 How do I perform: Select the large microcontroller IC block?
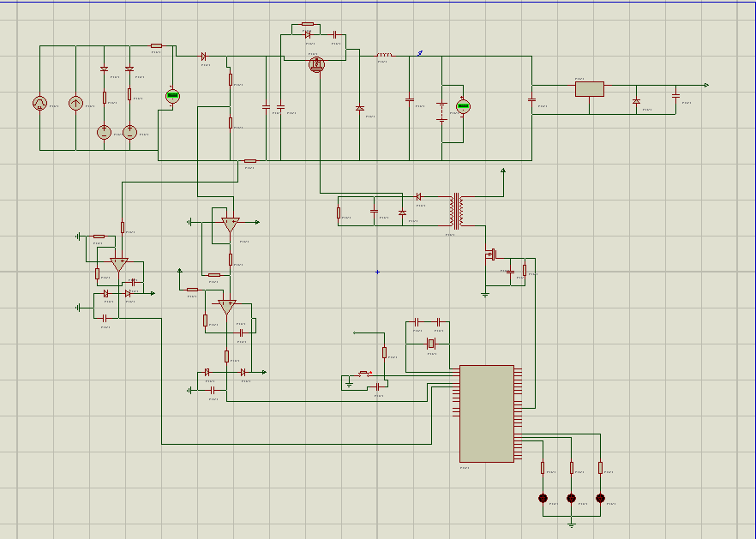[x=487, y=414]
